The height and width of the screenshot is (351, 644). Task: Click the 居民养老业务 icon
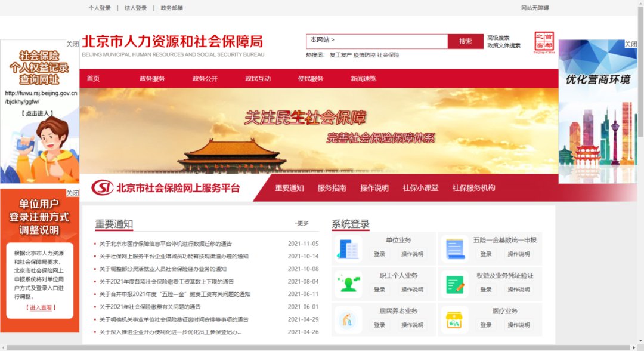click(x=348, y=320)
